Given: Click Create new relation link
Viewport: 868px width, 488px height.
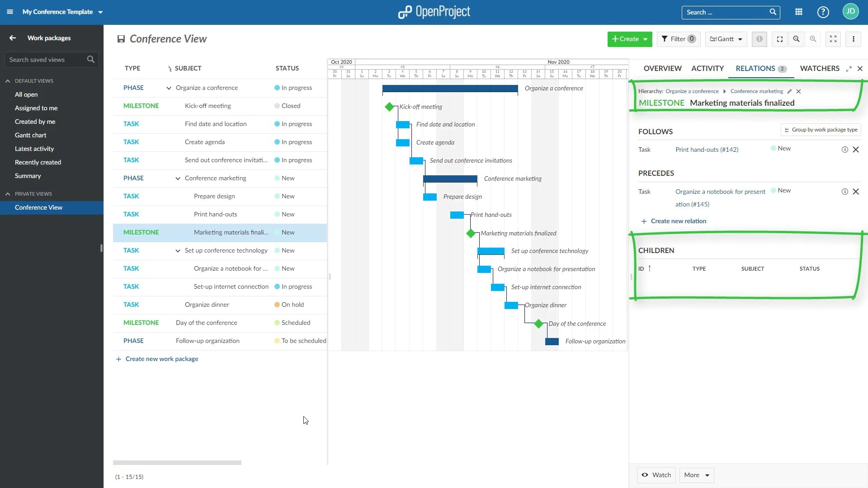Looking at the screenshot, I should pyautogui.click(x=678, y=221).
